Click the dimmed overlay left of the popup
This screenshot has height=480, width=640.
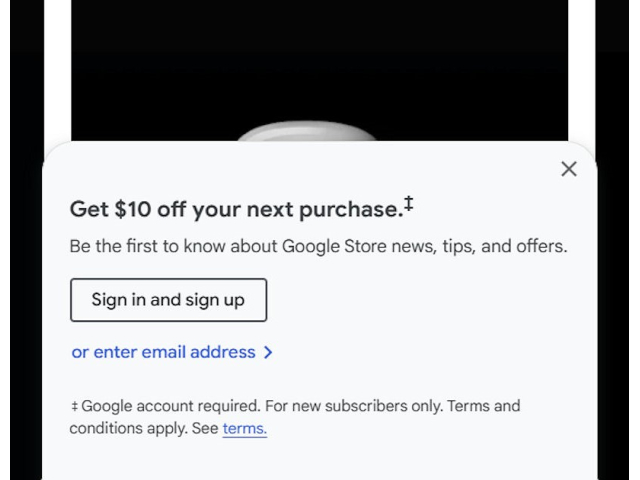pos(26,300)
